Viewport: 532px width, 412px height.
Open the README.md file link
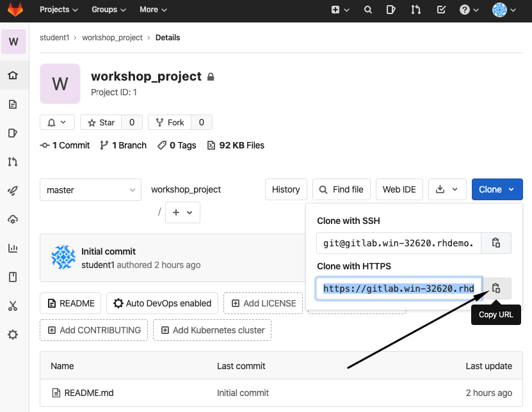(x=89, y=393)
